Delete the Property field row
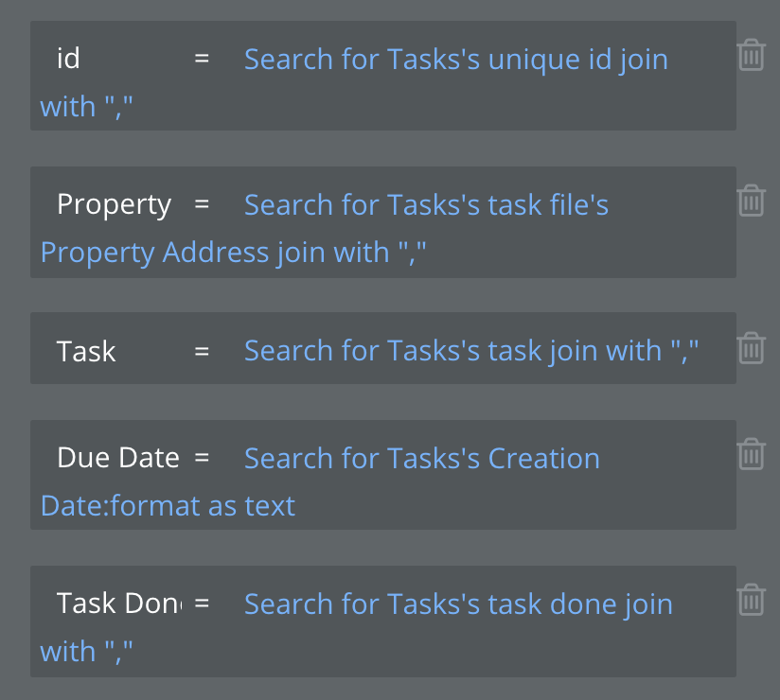Image resolution: width=780 pixels, height=700 pixels. tap(752, 201)
